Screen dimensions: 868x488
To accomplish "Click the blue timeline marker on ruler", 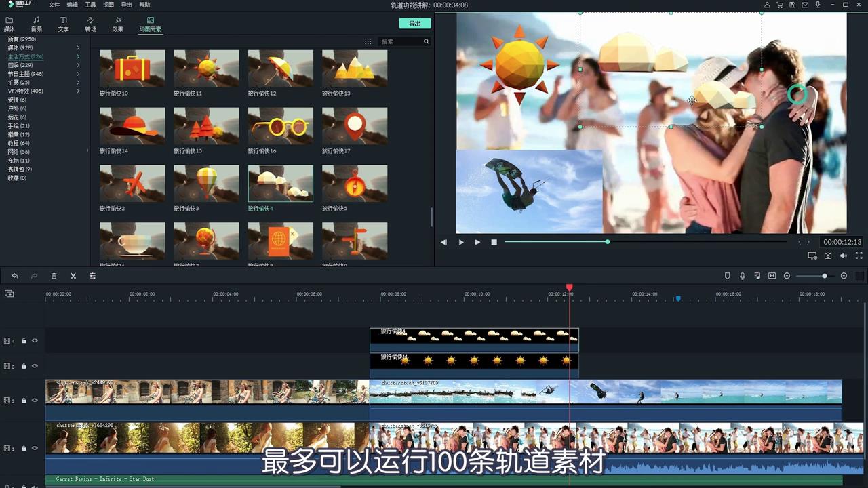I will [x=677, y=298].
